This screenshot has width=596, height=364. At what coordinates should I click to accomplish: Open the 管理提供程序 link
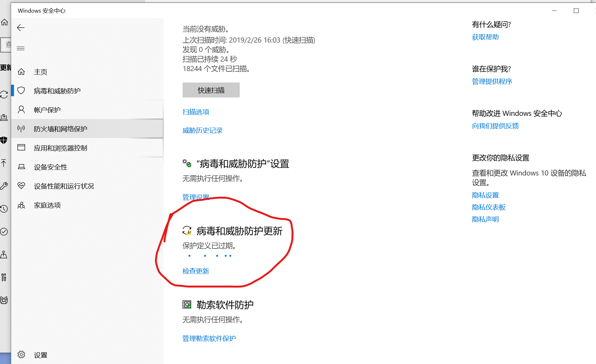(x=492, y=81)
